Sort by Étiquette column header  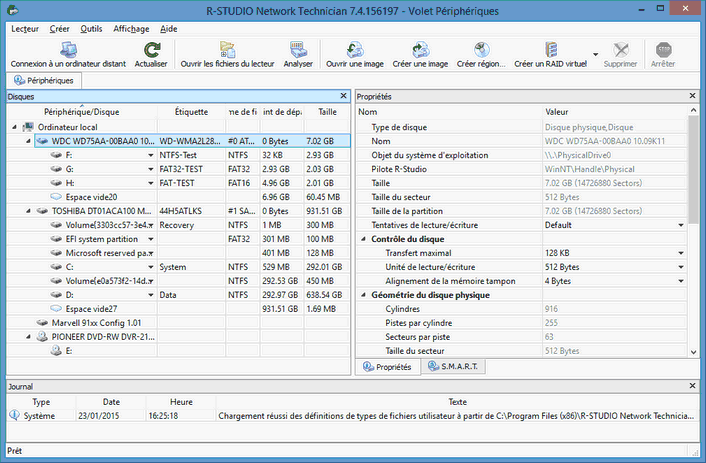pos(191,112)
